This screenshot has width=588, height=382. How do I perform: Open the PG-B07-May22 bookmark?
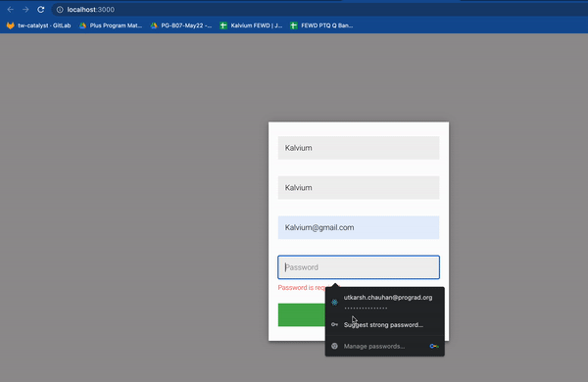coord(181,25)
